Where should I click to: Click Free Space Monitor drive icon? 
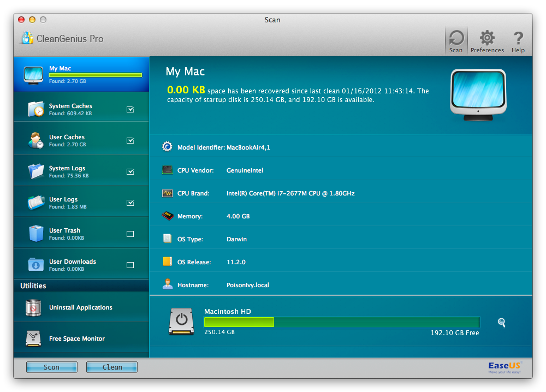coord(33,338)
